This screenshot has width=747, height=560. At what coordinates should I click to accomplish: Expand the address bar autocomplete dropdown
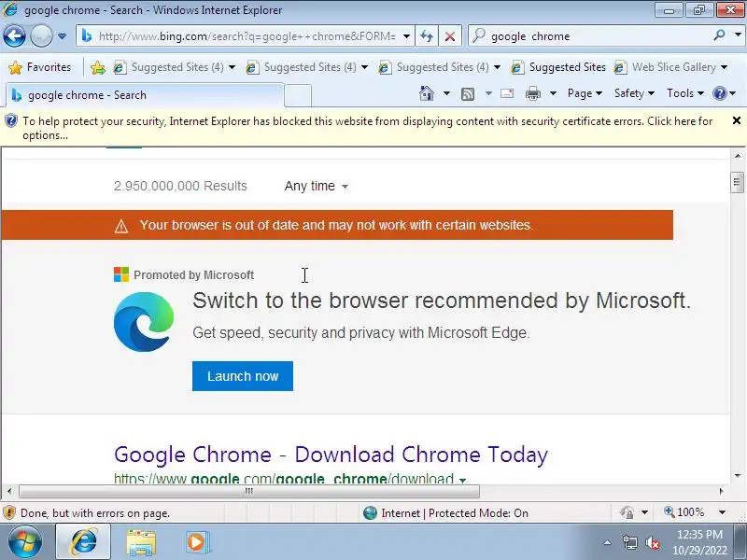coord(406,36)
